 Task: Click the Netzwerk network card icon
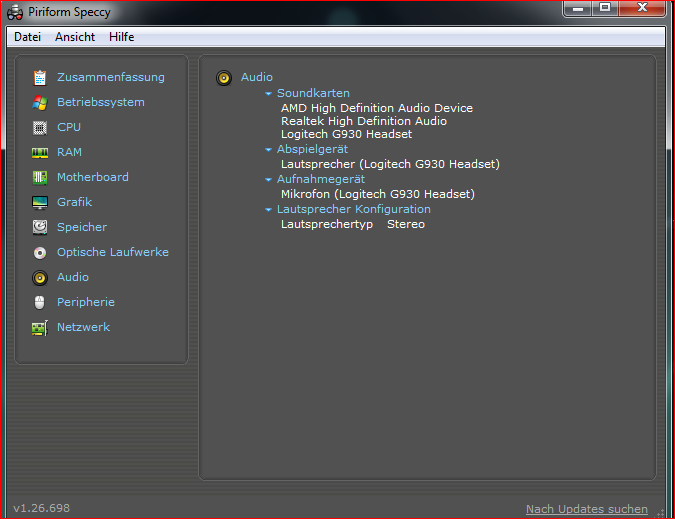(x=40, y=328)
